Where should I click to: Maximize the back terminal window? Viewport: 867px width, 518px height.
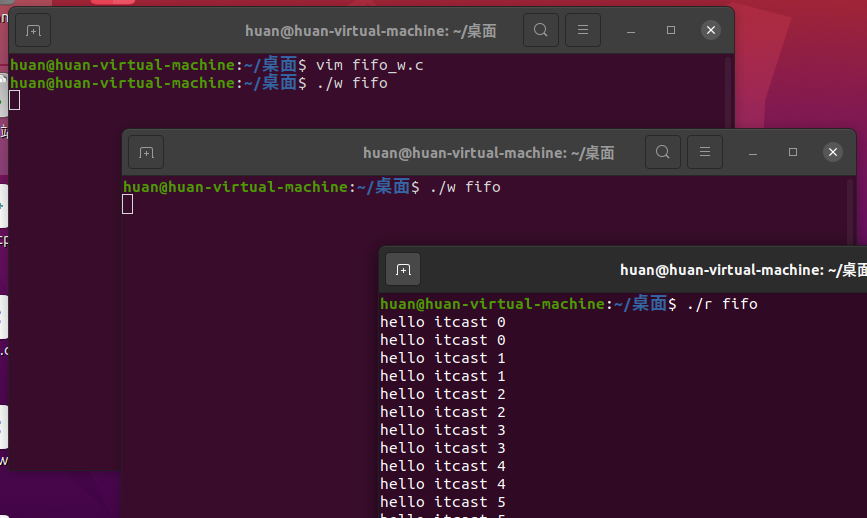[671, 30]
